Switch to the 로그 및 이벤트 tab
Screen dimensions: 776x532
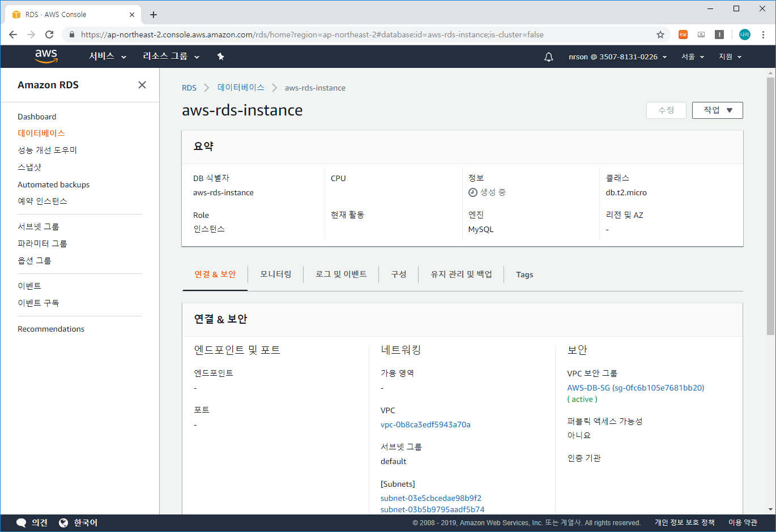pos(341,274)
